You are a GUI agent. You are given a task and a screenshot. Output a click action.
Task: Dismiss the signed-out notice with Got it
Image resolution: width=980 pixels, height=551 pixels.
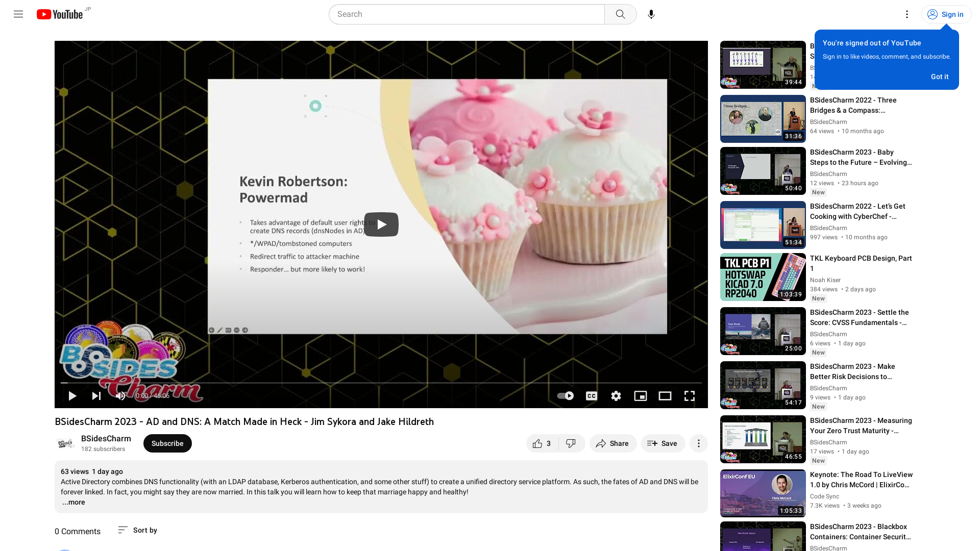click(939, 77)
